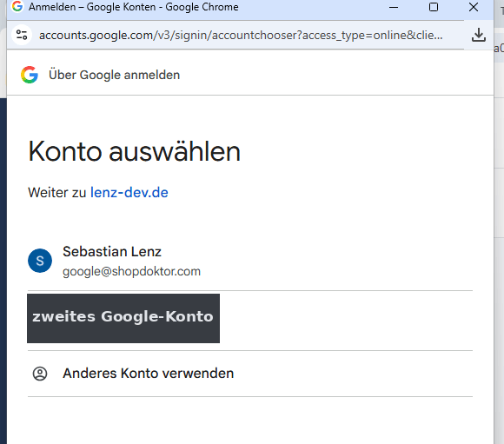The height and width of the screenshot is (444, 504).
Task: Click the Über Google anmelden header text
Action: pyautogui.click(x=114, y=75)
